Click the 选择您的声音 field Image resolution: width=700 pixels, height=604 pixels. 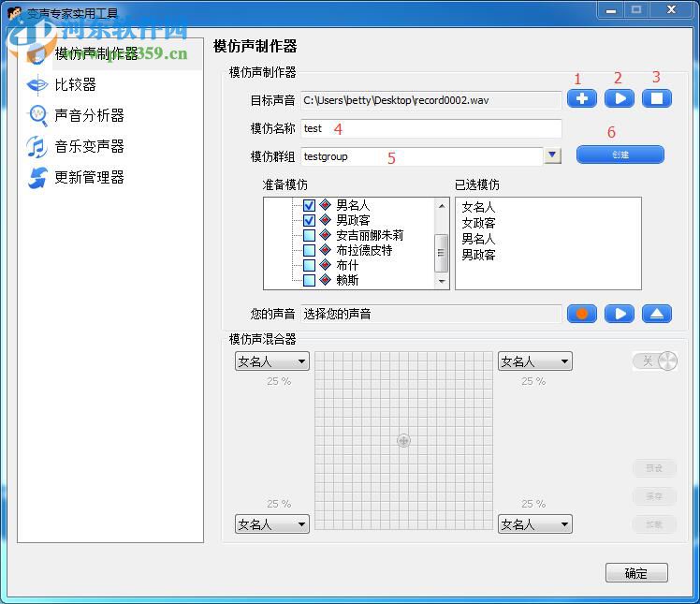pyautogui.click(x=431, y=314)
